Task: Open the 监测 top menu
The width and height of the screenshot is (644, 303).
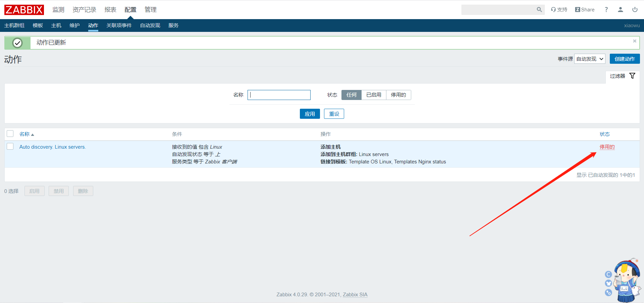Action: 58,10
